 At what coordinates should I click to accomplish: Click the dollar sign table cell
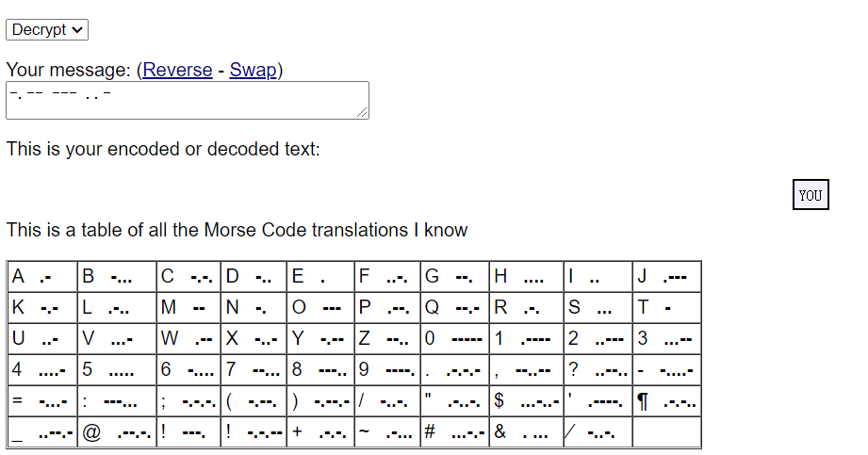tap(526, 400)
